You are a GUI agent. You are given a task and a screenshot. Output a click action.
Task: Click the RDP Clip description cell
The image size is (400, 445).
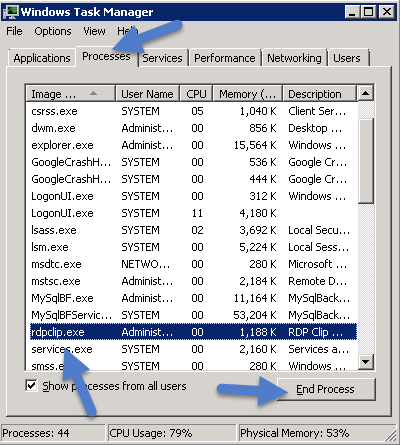coord(315,332)
